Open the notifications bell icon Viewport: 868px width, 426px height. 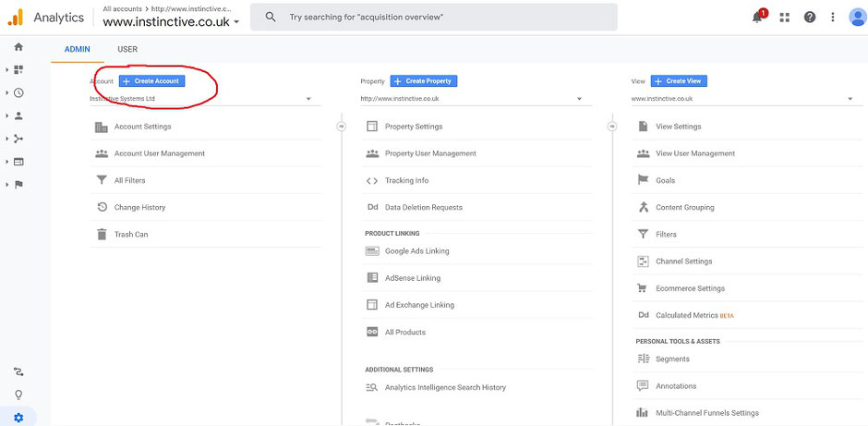[758, 17]
